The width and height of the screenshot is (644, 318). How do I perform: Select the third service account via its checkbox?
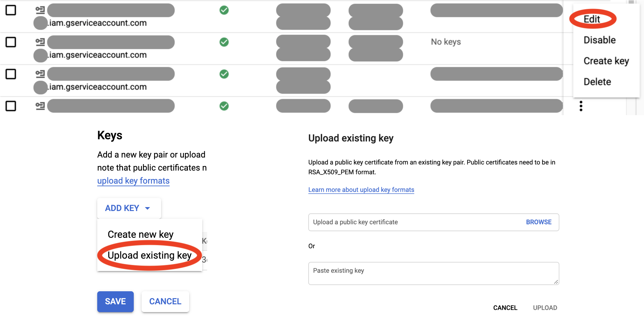point(11,74)
